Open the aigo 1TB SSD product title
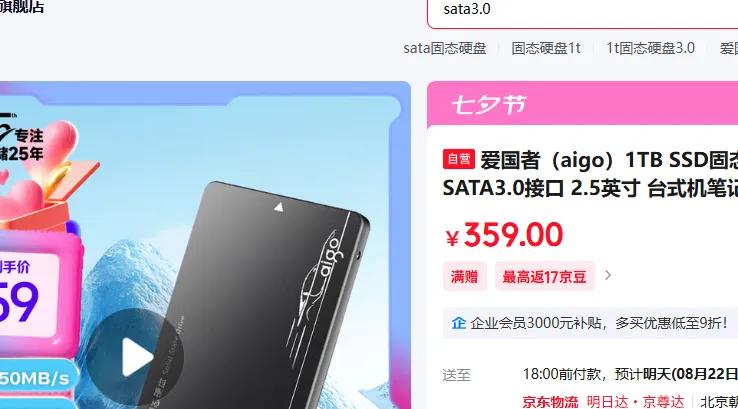This screenshot has height=409, width=738. click(x=590, y=174)
